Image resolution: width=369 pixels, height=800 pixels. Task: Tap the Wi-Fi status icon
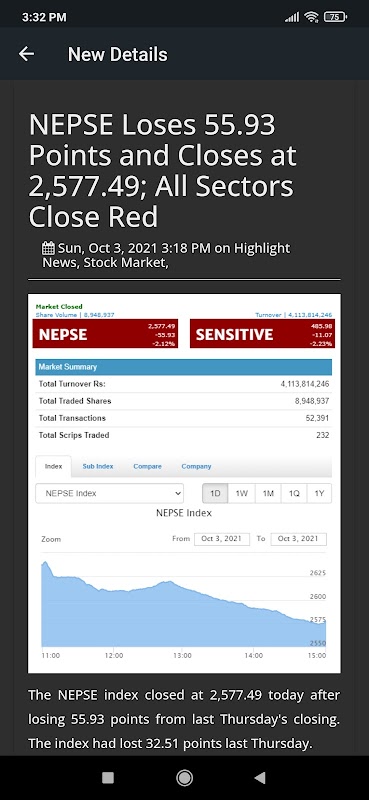coord(311,17)
